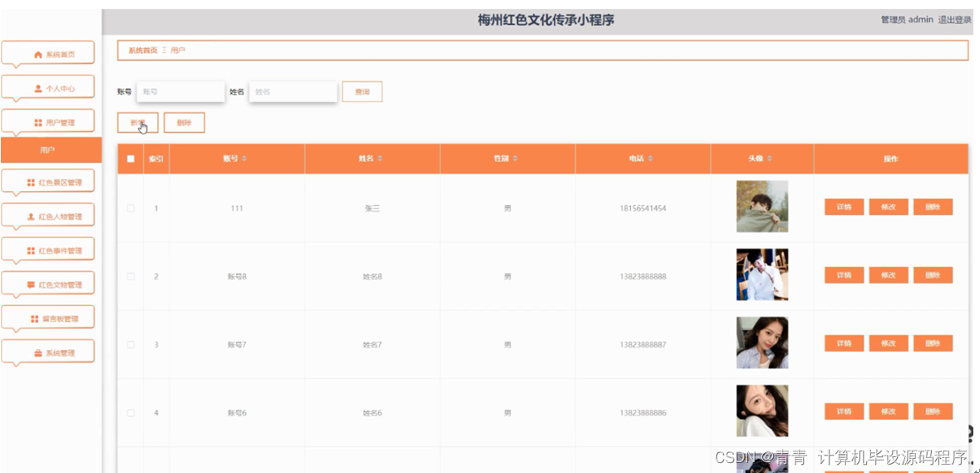Screen dimensions: 980x473
Task: Click person icon beside 个人中心
Action: [37, 88]
